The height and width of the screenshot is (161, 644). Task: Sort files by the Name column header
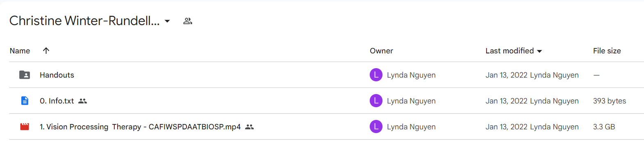[20, 51]
